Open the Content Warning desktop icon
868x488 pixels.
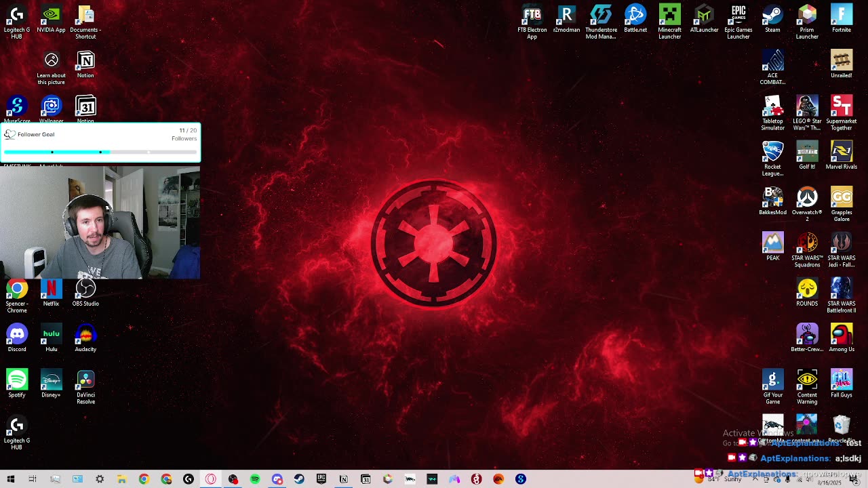tap(807, 387)
